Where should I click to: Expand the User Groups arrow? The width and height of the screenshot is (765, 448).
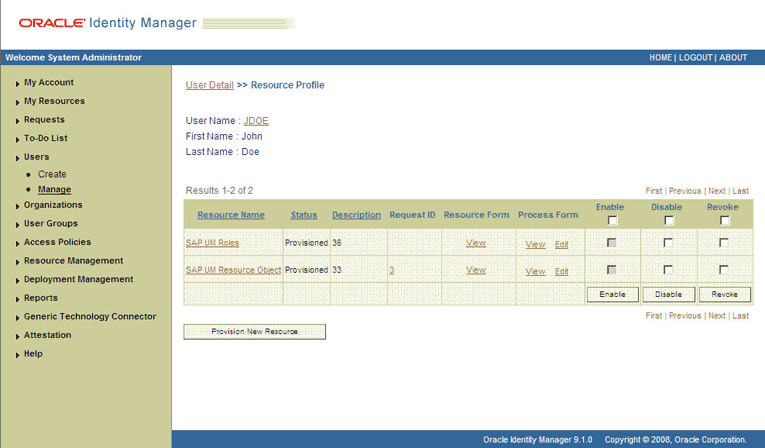click(17, 224)
